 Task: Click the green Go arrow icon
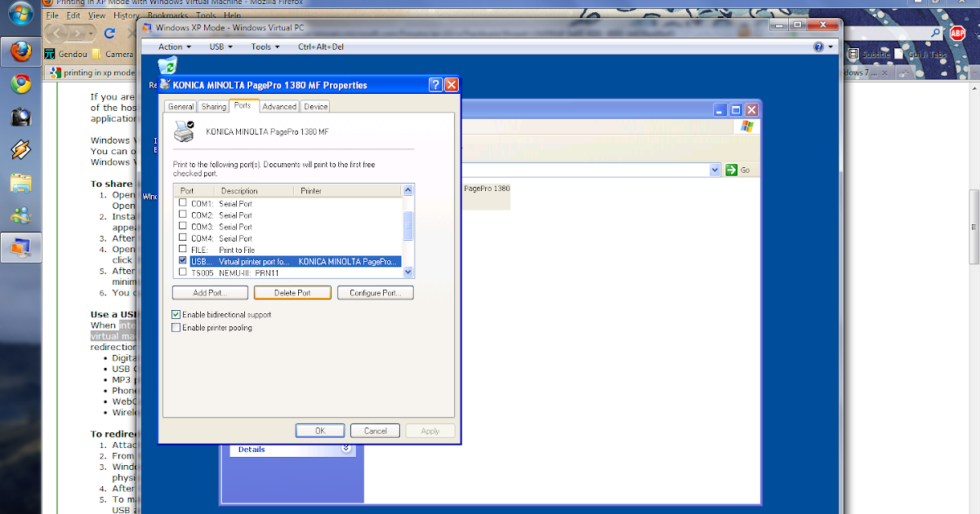(732, 170)
